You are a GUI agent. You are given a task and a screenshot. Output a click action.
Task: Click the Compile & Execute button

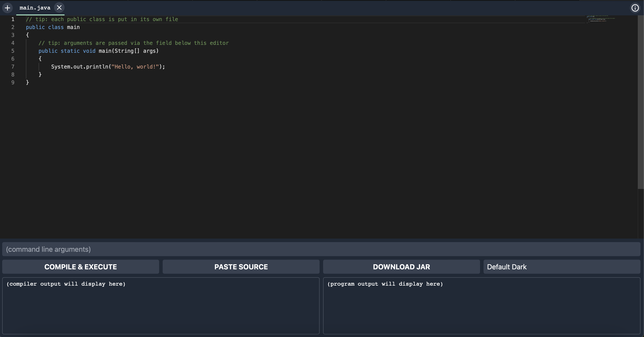coord(81,267)
